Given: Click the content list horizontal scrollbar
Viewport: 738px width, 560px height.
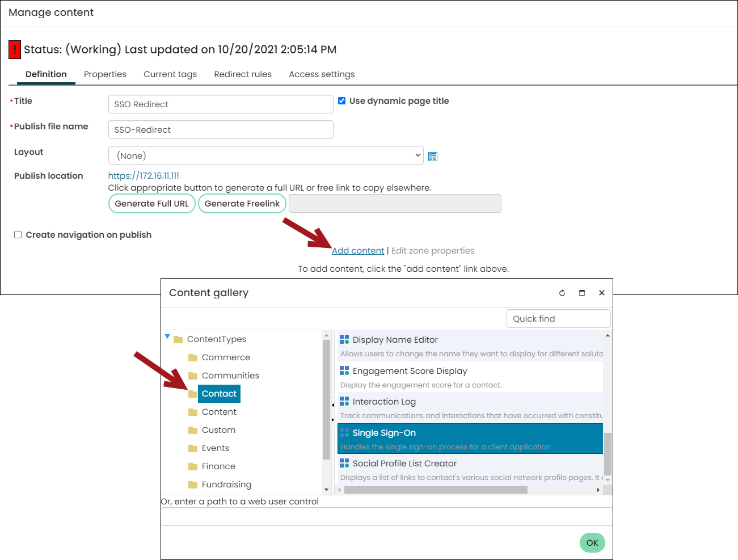Looking at the screenshot, I should point(436,490).
